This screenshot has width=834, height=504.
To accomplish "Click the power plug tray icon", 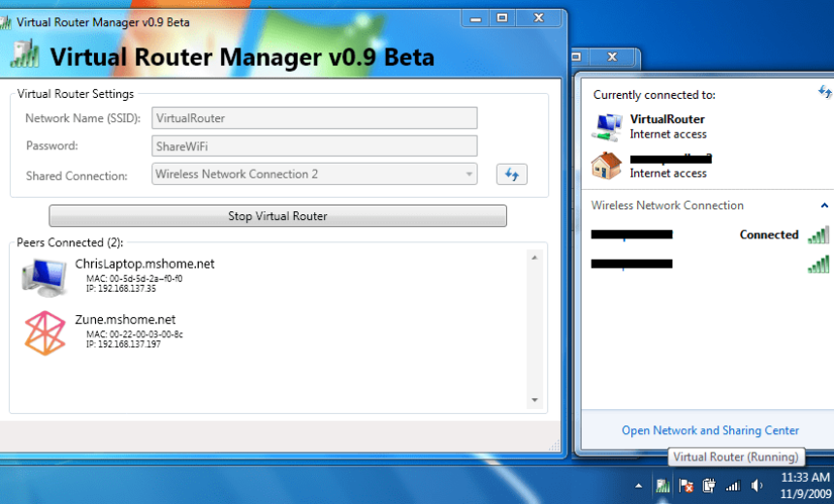I will coord(709,486).
